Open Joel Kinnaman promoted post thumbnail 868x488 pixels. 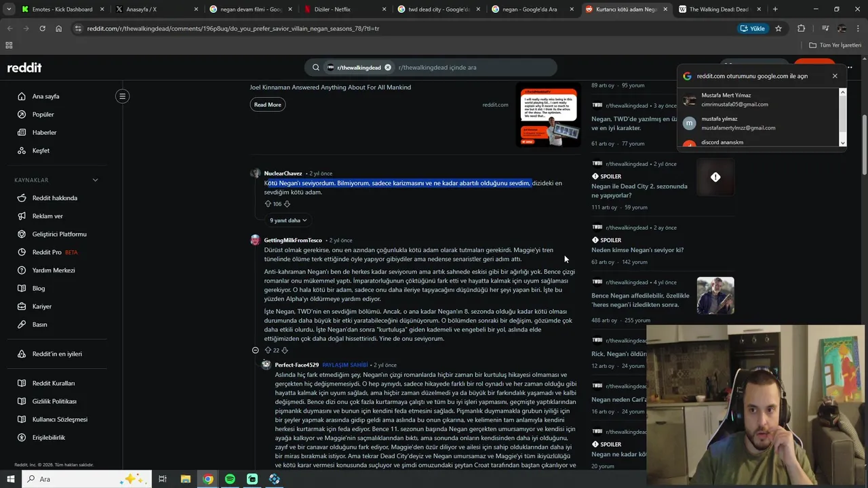click(x=549, y=115)
